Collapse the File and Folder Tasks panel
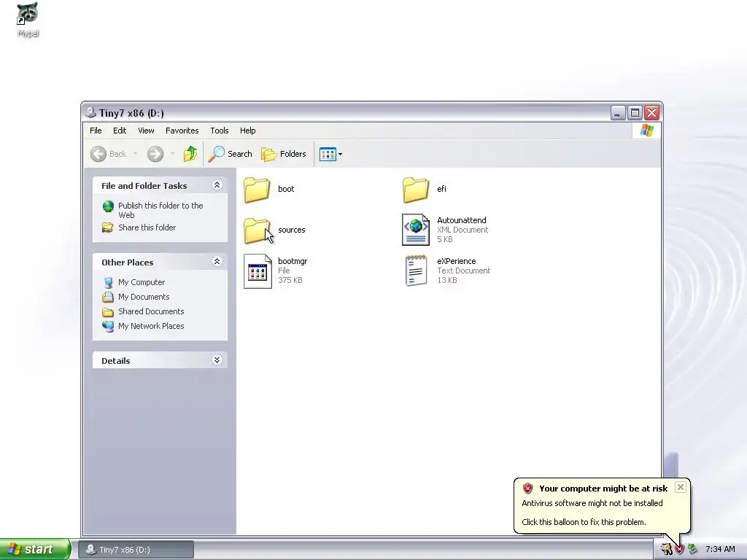The image size is (747, 560). click(x=217, y=184)
